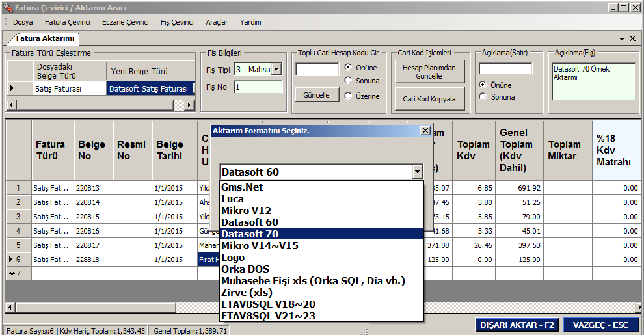Open the Yardım menu

[x=250, y=22]
